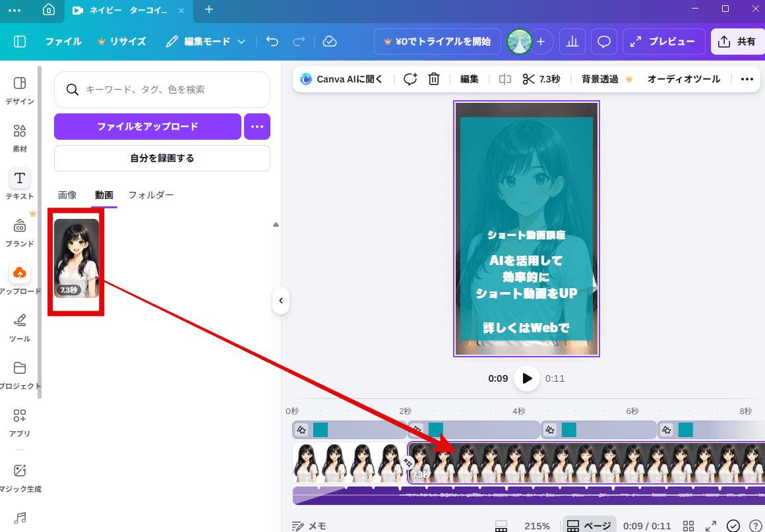This screenshot has height=532, width=765.
Task: Open the 215% zoom control
Action: click(x=537, y=525)
